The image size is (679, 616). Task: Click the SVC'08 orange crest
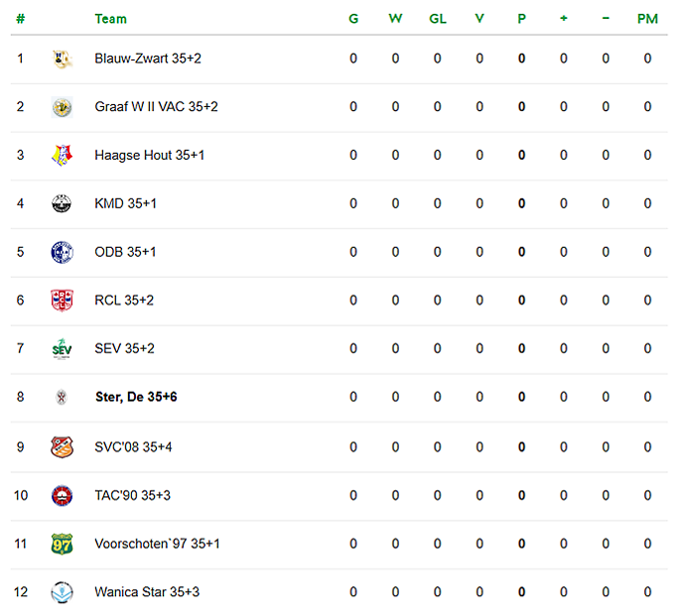(62, 447)
